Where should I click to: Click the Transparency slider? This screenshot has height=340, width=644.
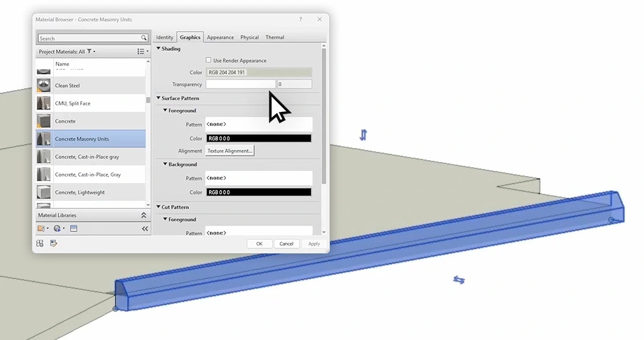[240, 85]
